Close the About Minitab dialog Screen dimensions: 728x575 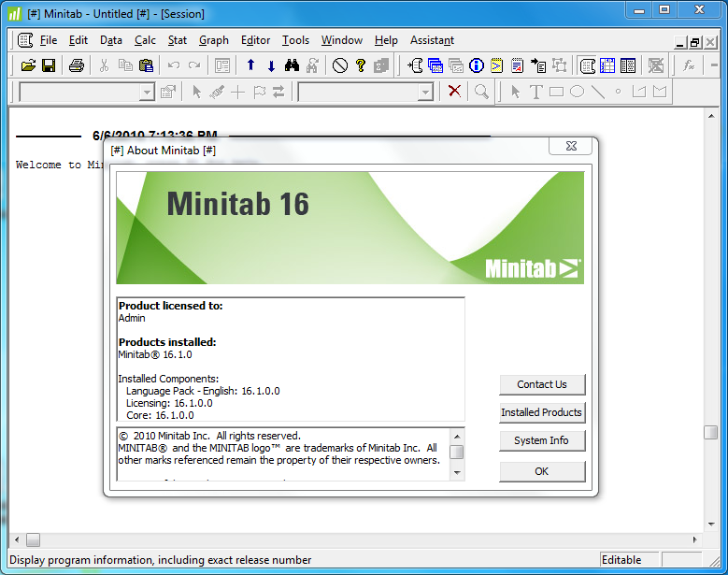click(x=571, y=146)
